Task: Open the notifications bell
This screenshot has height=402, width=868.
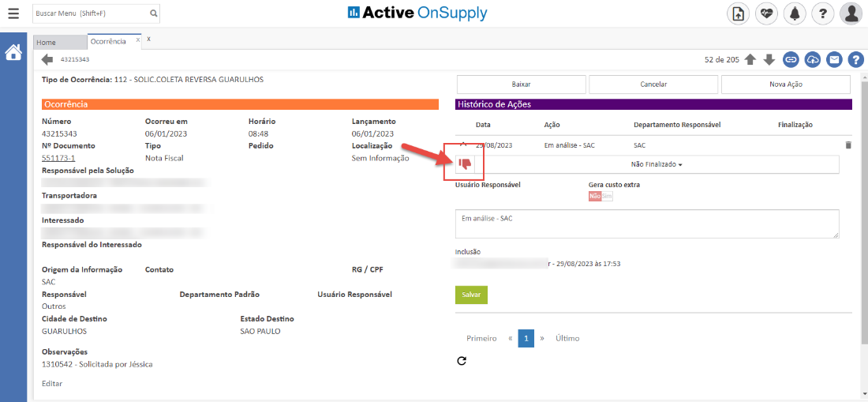Action: [794, 13]
